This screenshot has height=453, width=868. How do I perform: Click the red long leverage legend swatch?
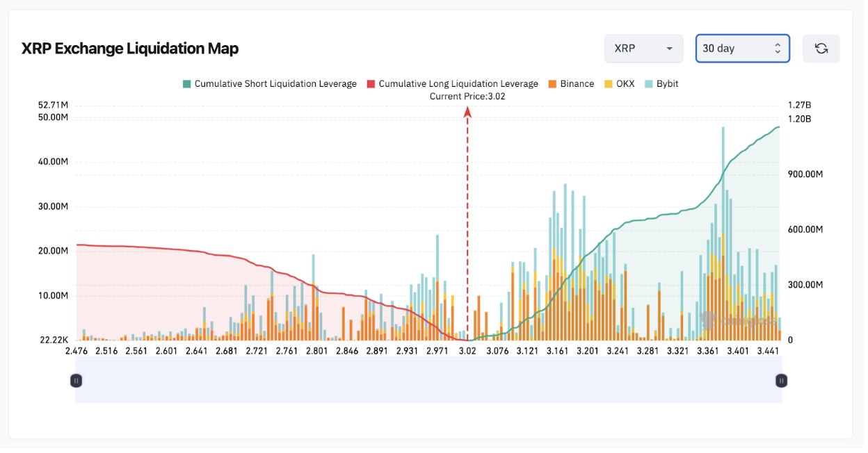pos(371,84)
